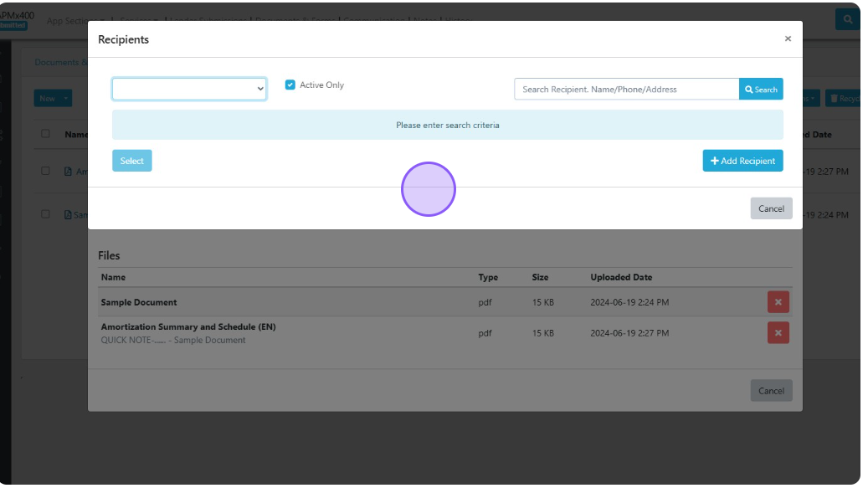Click the blue Search button
This screenshot has width=868, height=488.
[x=761, y=89]
